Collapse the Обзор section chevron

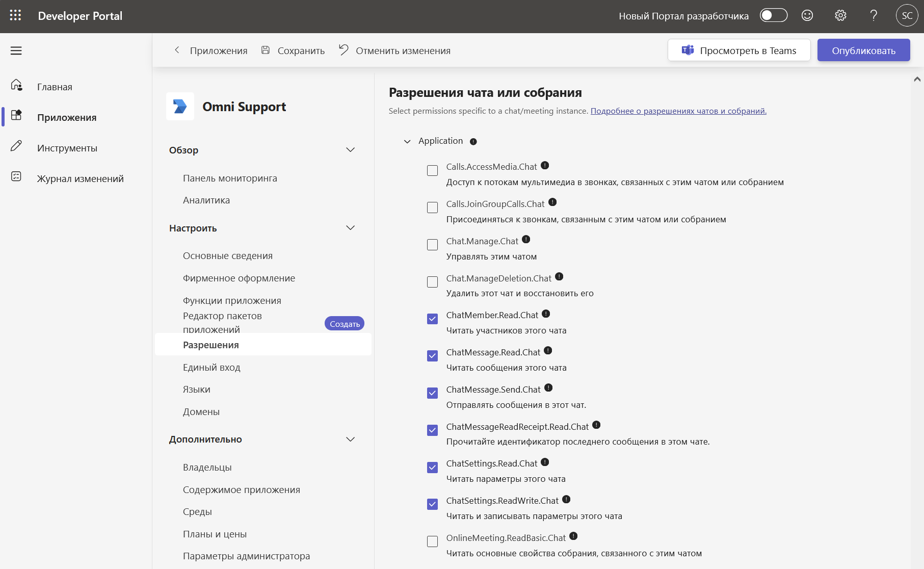tap(350, 150)
